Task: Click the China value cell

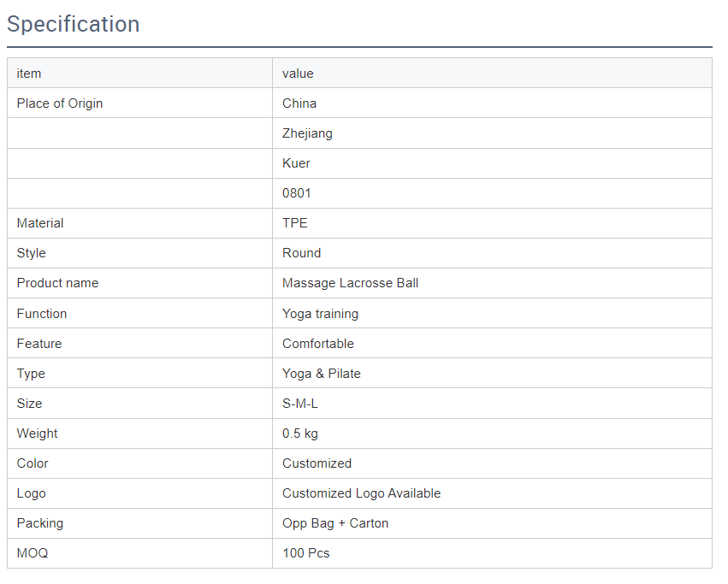Action: point(299,103)
